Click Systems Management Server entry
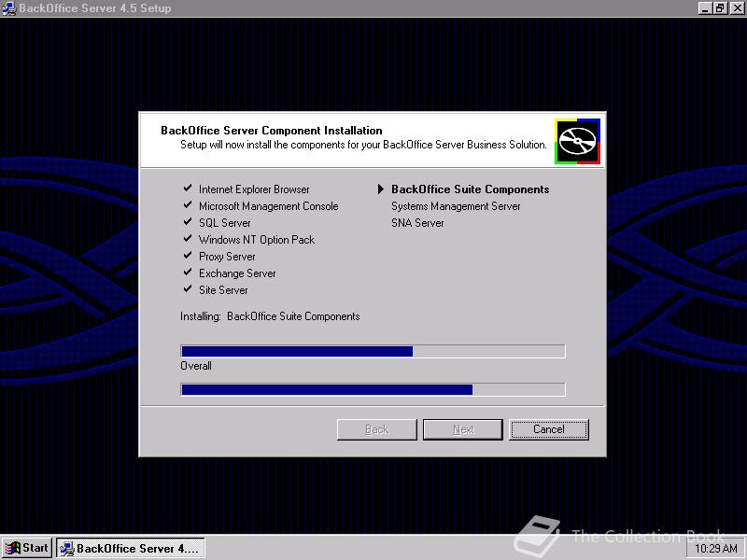The image size is (747, 560). coord(456,206)
